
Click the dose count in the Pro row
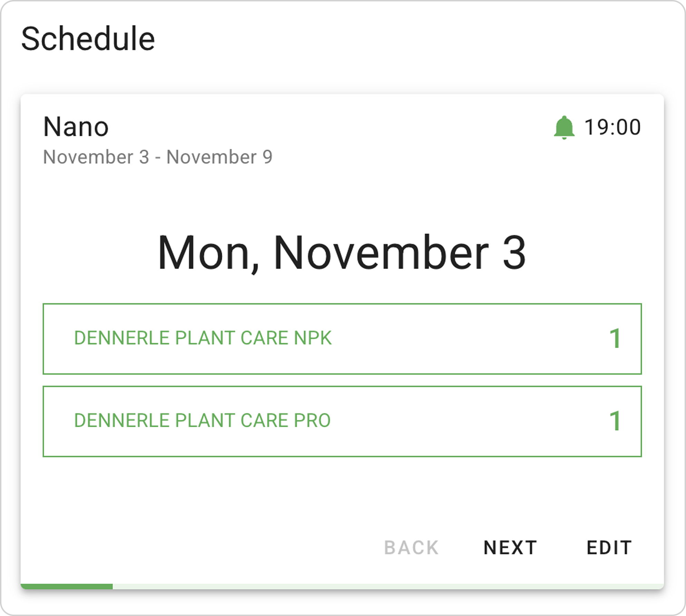[615, 421]
